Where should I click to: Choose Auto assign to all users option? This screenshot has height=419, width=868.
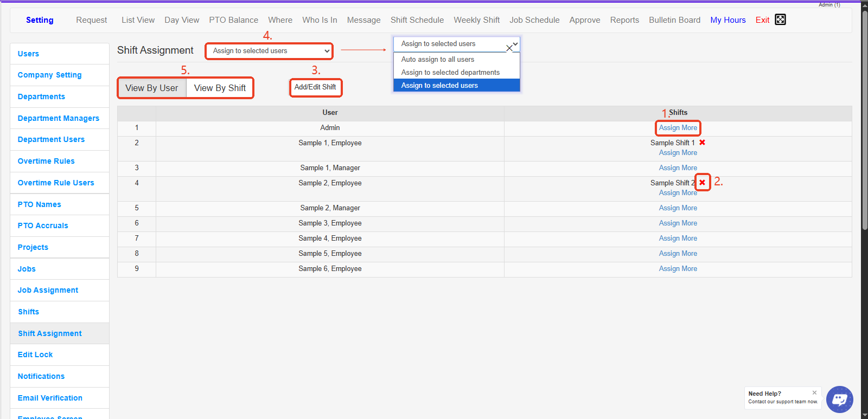[x=438, y=60]
